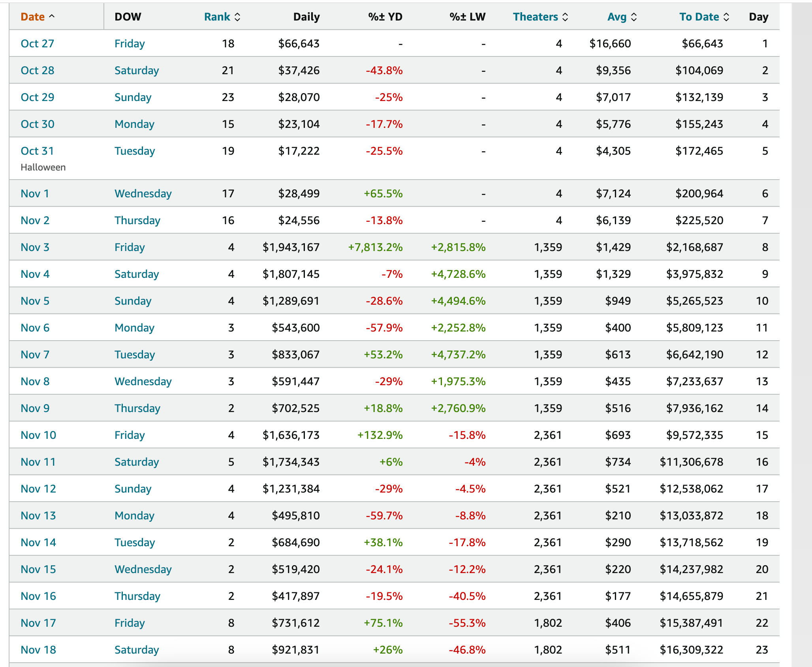Click Monday link in Nov 6 row
The image size is (812, 667).
(x=134, y=328)
